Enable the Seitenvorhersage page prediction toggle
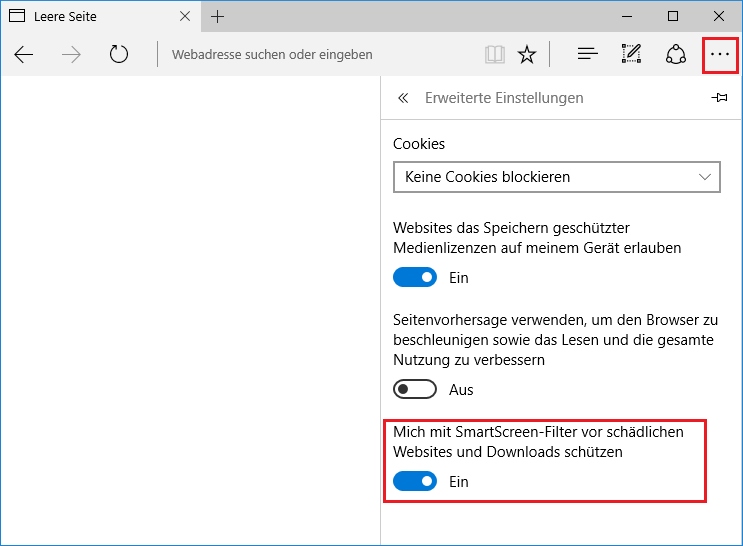743x546 pixels. 415,390
